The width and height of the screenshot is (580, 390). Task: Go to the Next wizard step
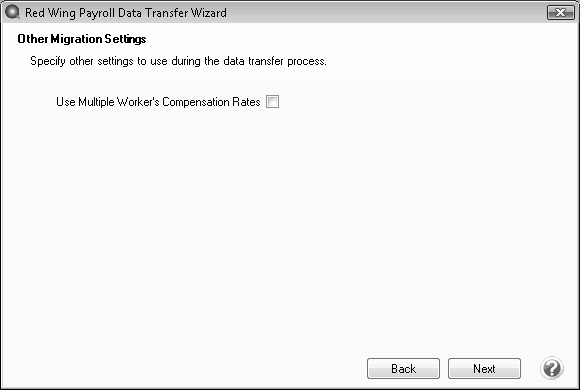tap(484, 369)
